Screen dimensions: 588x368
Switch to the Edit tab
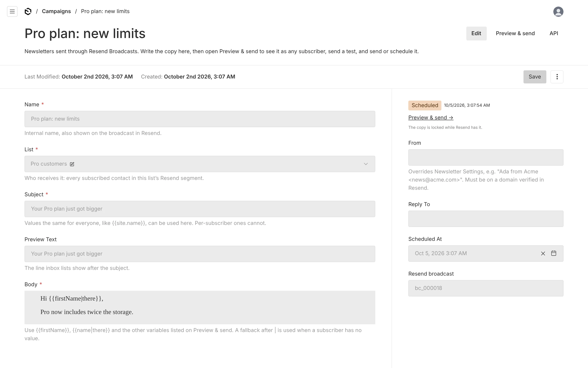(476, 34)
